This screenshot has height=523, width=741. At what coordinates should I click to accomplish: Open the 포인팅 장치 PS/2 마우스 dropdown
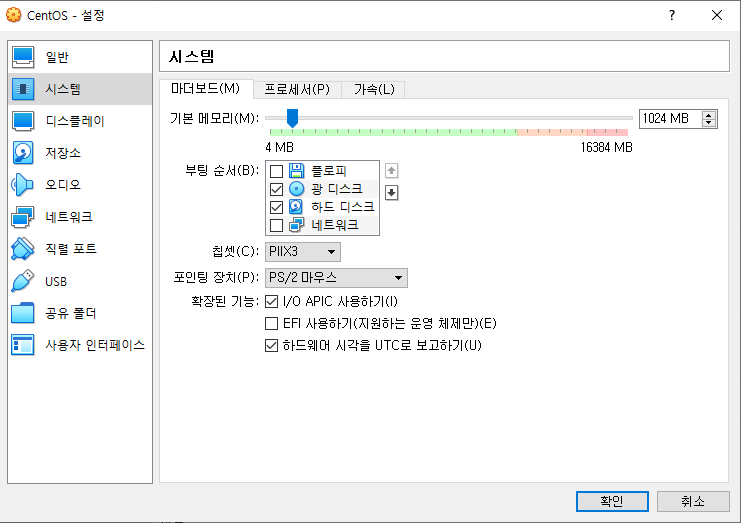[336, 278]
